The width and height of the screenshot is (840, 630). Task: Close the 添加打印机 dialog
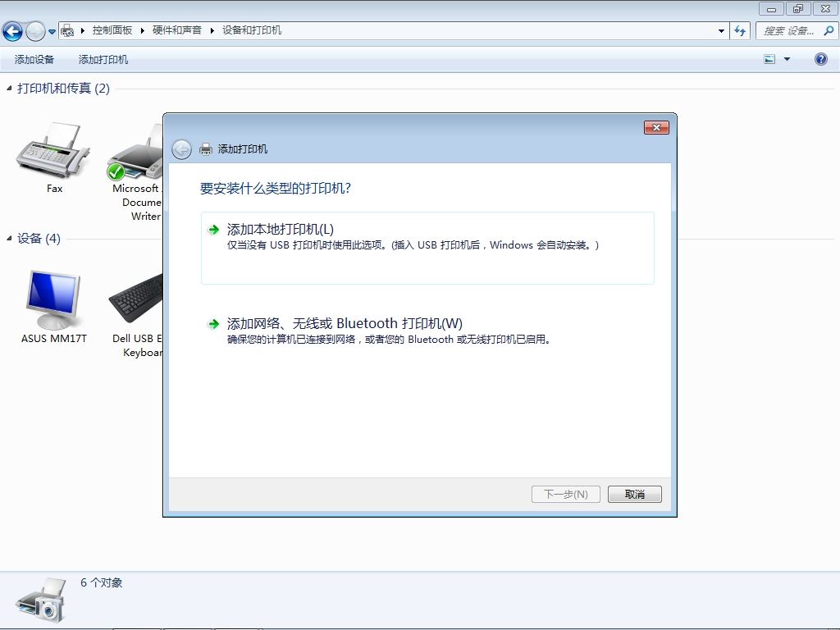[x=656, y=127]
